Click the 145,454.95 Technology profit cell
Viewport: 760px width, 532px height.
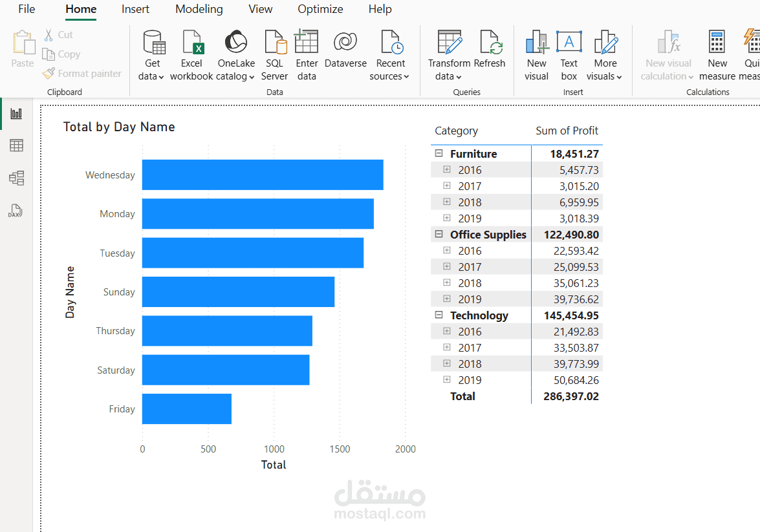point(571,315)
